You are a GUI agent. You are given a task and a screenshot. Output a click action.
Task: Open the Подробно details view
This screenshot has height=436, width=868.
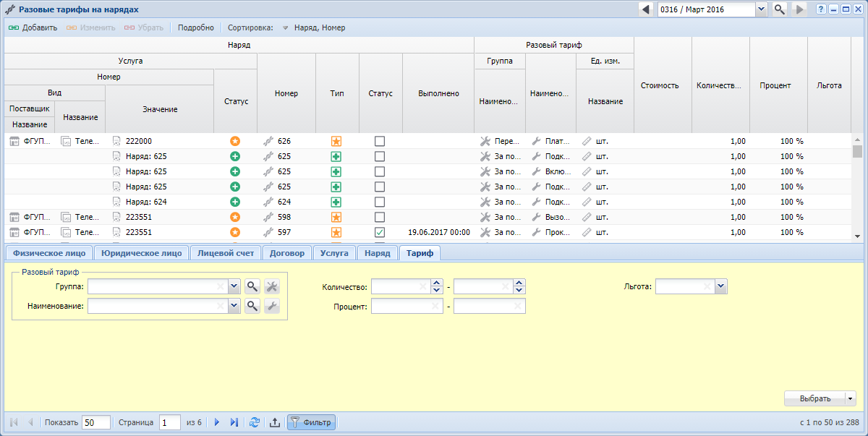tap(195, 27)
